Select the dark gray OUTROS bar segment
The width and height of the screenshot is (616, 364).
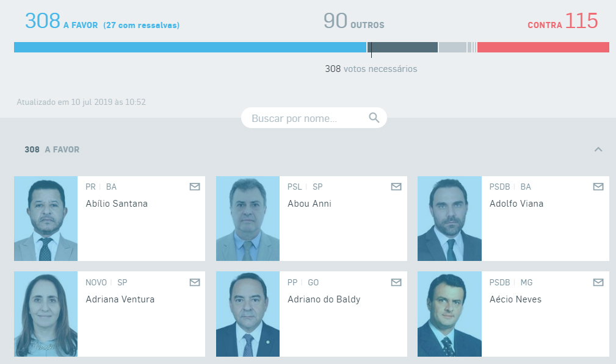(403, 47)
